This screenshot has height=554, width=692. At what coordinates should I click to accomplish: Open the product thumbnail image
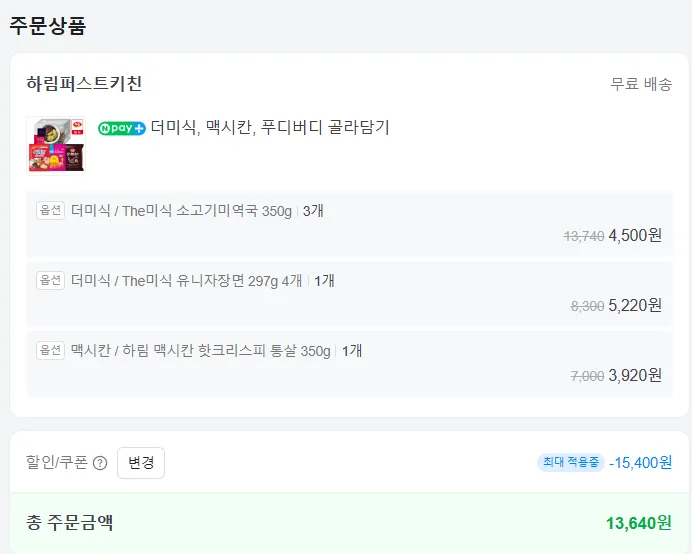pos(56,144)
